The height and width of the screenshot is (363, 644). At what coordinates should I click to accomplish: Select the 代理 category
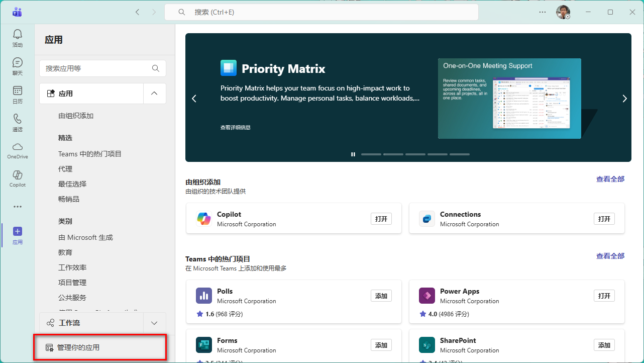(x=65, y=169)
